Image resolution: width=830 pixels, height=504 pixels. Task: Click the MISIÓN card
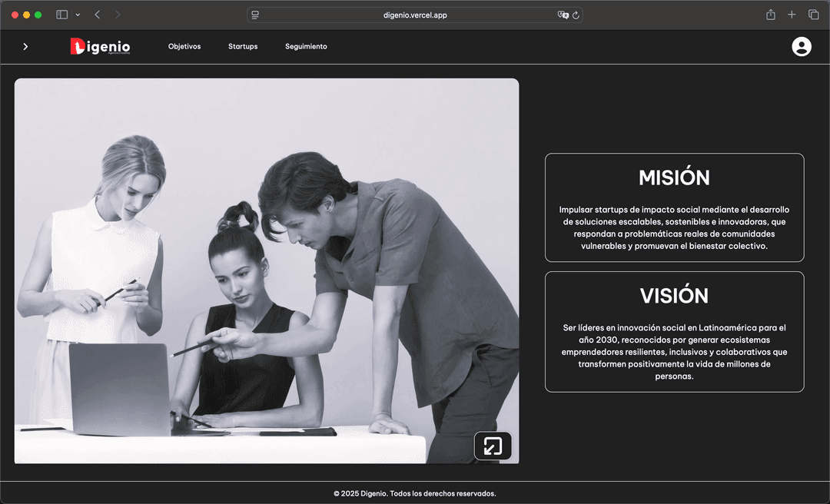click(x=674, y=207)
